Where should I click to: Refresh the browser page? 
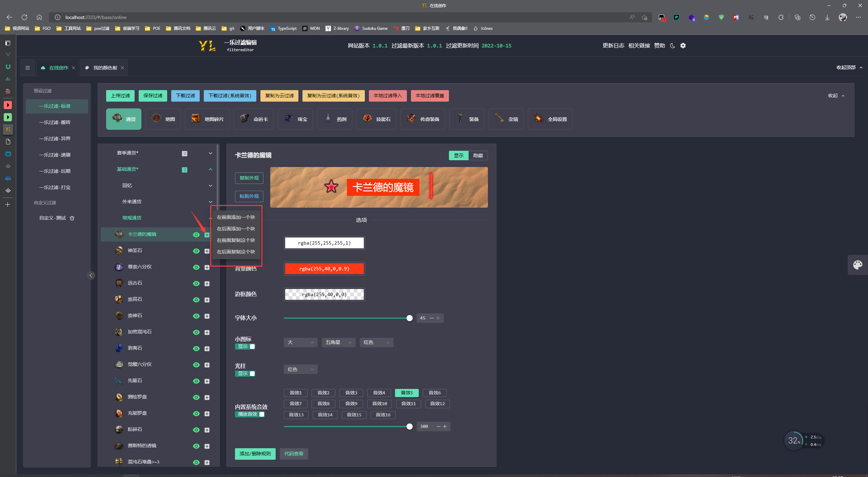[x=24, y=17]
